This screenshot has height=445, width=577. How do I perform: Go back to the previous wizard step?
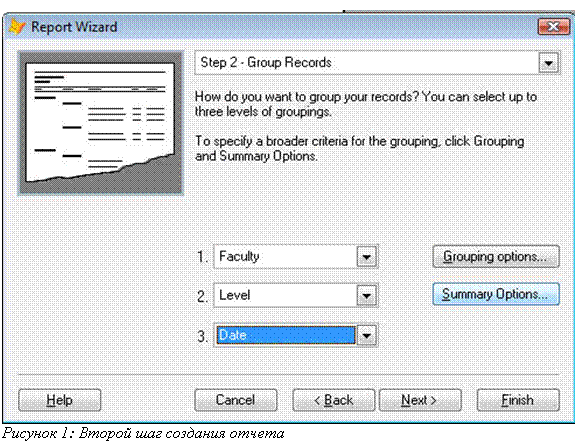pos(334,400)
